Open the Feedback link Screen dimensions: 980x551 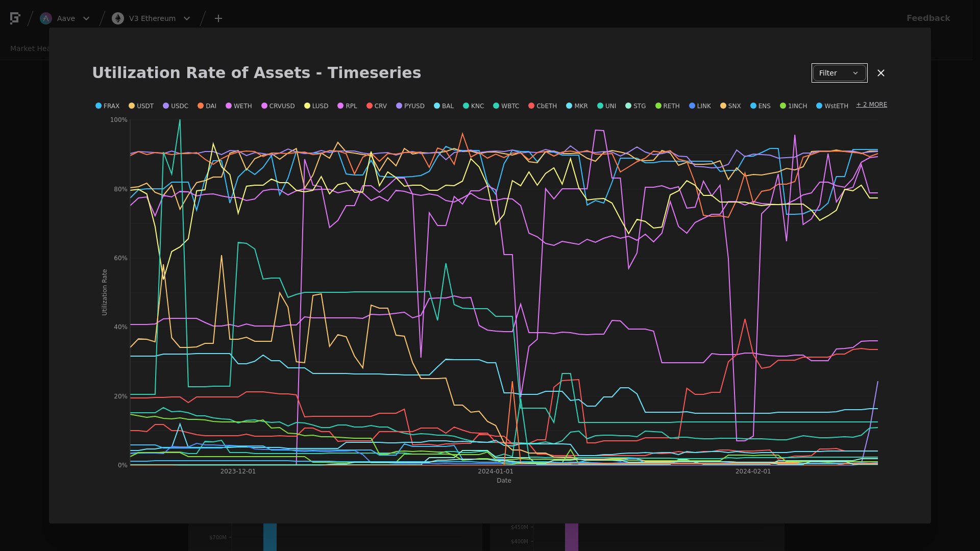coord(928,18)
